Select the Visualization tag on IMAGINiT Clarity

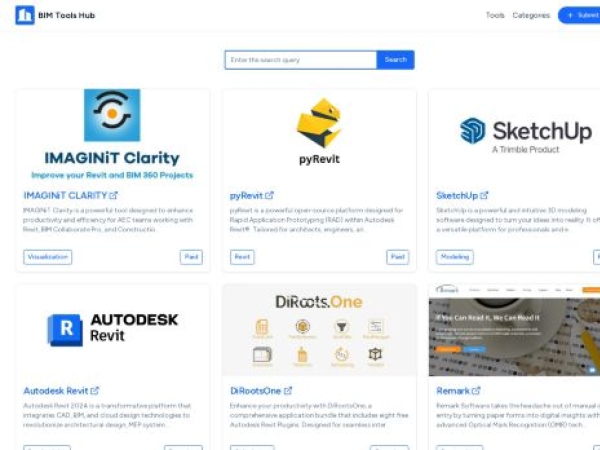pyautogui.click(x=47, y=257)
